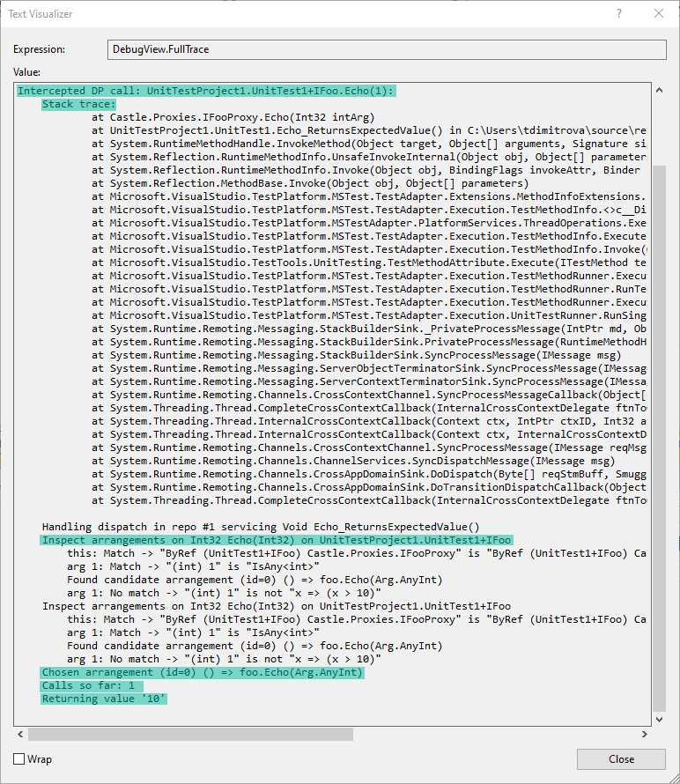This screenshot has width=680, height=784.
Task: Click the horizontal scrollbar thumb
Action: [x=190, y=734]
